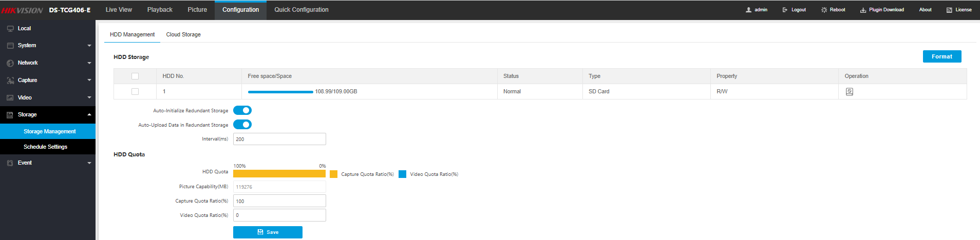This screenshot has height=240, width=980.
Task: Click the yellow HDD Quota bar
Action: point(279,174)
